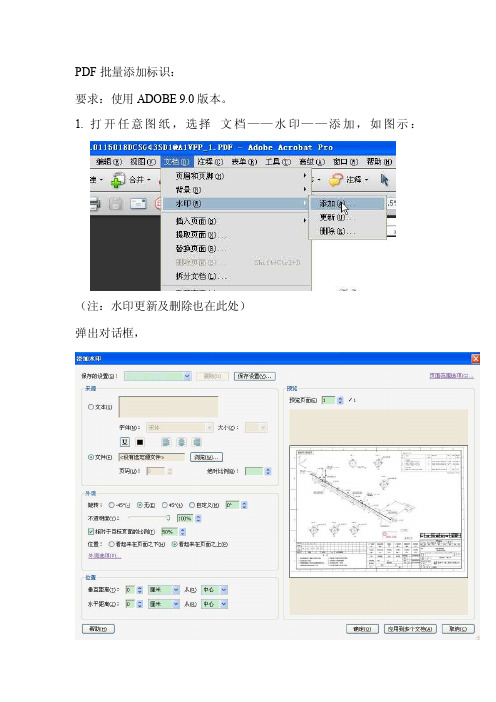Select appear on top of page (页面之上) radio
Image resolution: width=496 pixels, height=702 pixels.
click(x=174, y=544)
